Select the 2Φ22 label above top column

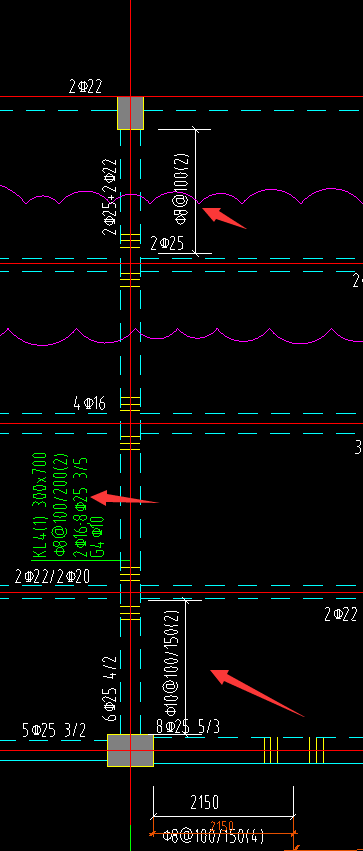point(85,87)
